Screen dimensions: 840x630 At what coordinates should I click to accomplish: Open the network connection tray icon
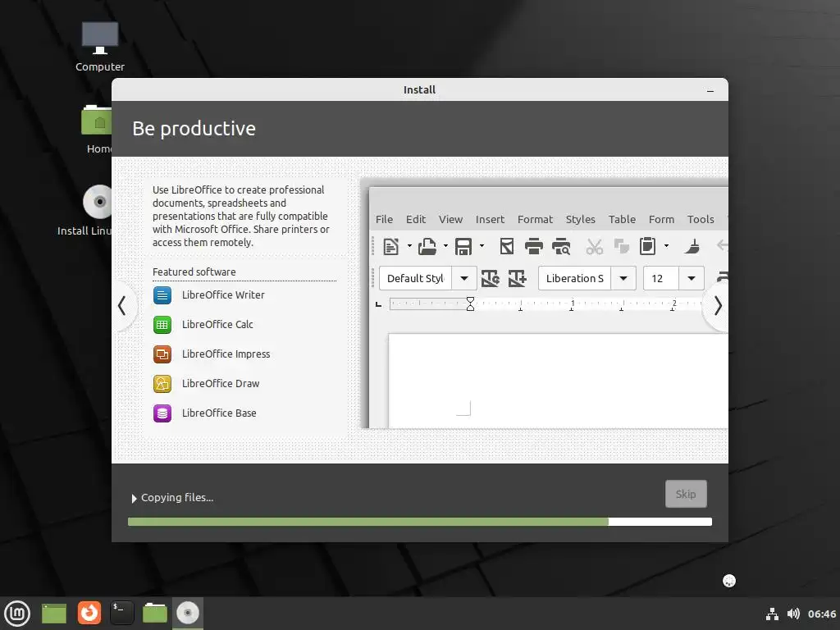point(772,614)
